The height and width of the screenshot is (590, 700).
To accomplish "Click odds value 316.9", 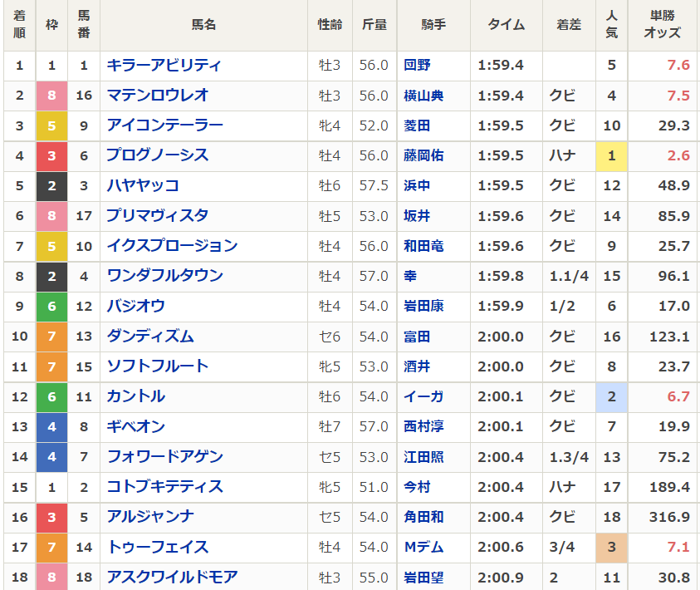I will point(669,517).
